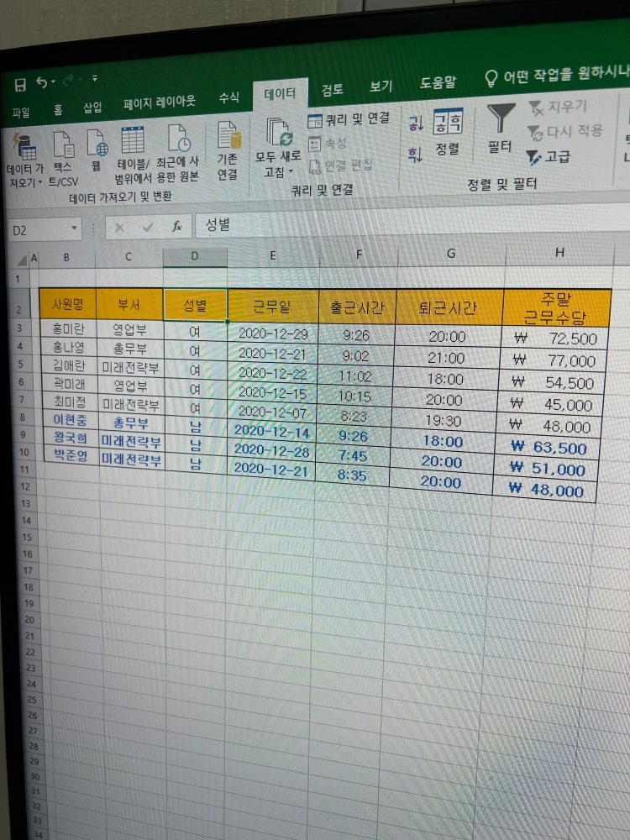Image resolution: width=630 pixels, height=840 pixels.
Task: Select the 주말 근무수당 header cell
Action: tap(555, 308)
